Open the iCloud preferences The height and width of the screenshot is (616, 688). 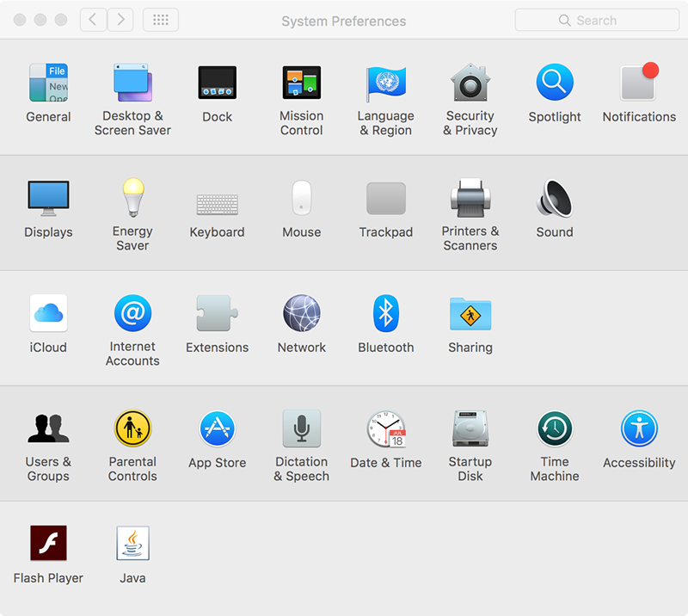(x=48, y=314)
